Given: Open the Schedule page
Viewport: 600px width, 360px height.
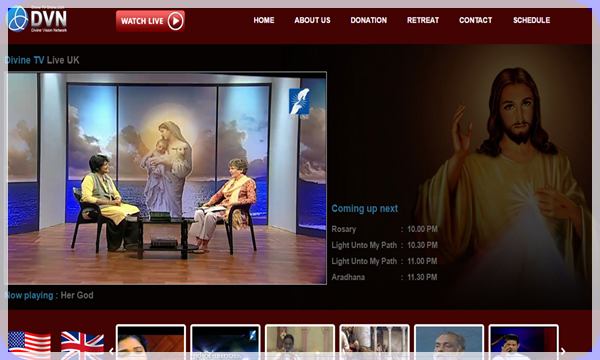Looking at the screenshot, I should [532, 20].
